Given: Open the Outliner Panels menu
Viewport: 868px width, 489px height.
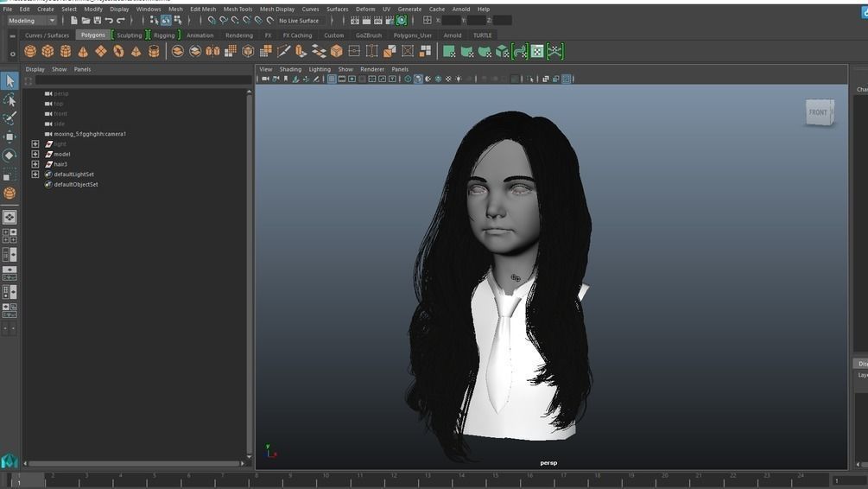Looking at the screenshot, I should (82, 69).
